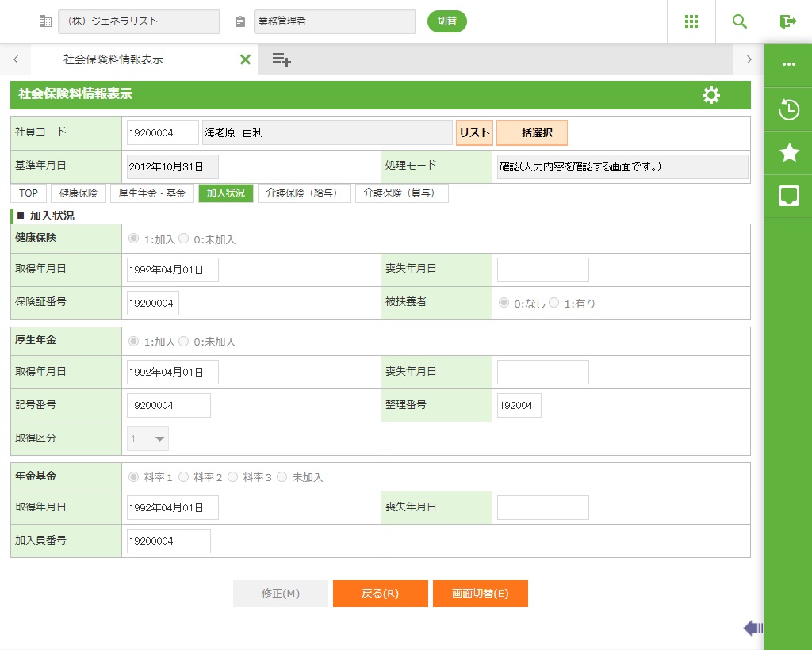The width and height of the screenshot is (812, 650).
Task: Open settings gear in 社会保険料情報表示 header
Action: 711,95
